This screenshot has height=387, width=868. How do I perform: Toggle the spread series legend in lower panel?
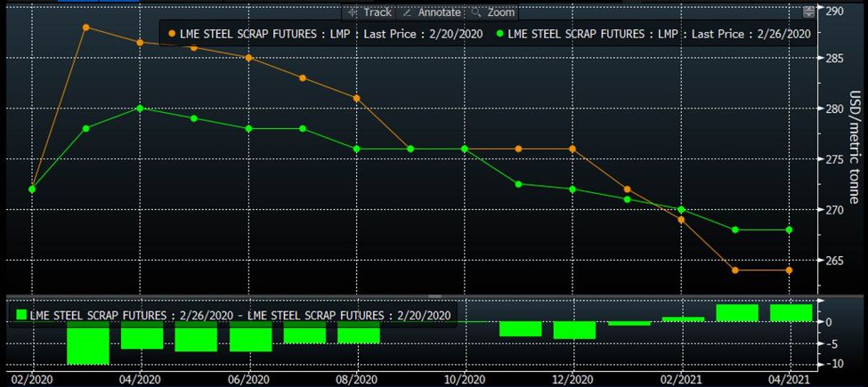(x=240, y=315)
